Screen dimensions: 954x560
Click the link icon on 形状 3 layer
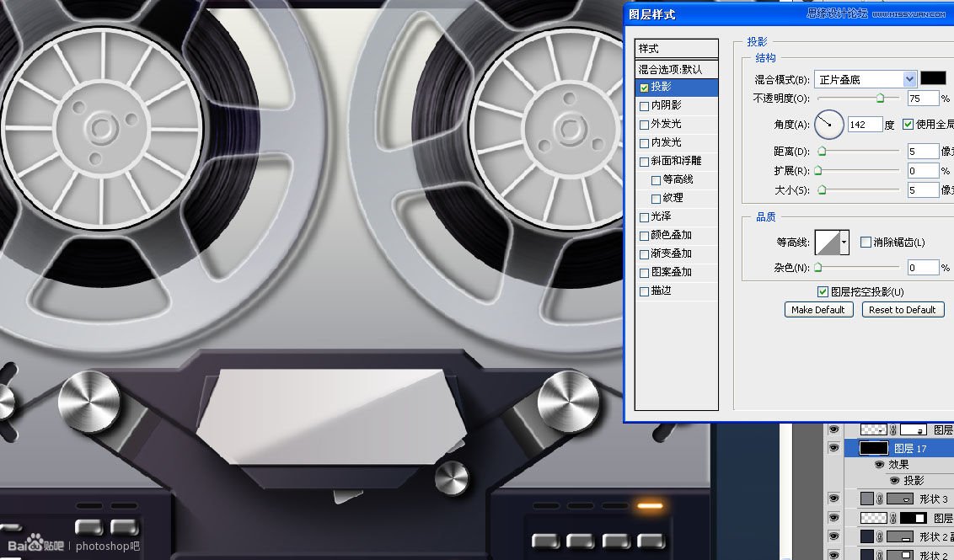pyautogui.click(x=880, y=499)
